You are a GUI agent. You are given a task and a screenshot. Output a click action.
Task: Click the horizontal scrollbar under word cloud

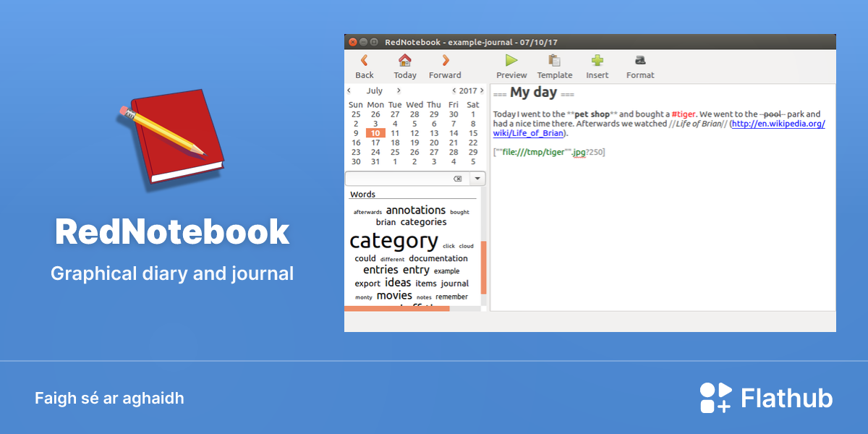[x=397, y=309]
